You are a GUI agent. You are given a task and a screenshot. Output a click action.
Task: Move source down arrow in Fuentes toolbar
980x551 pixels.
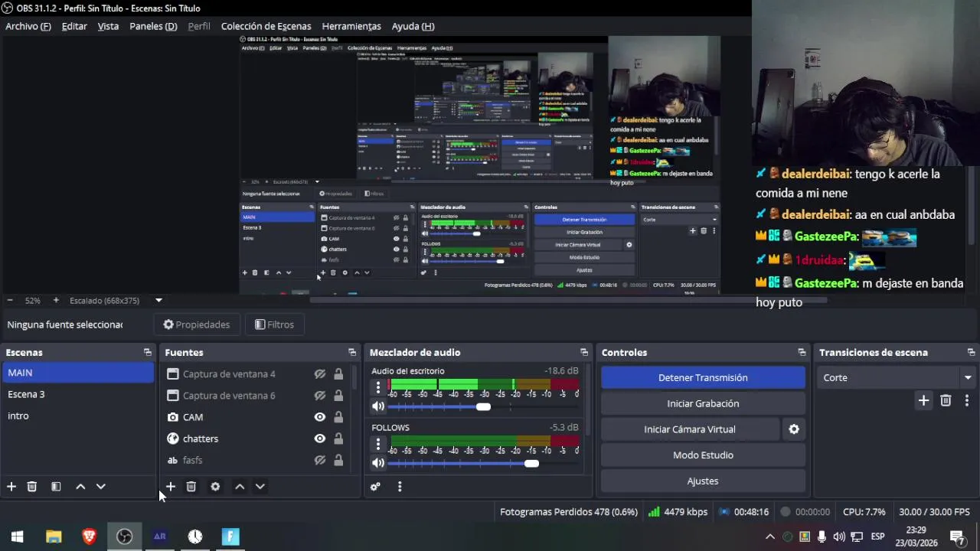coord(260,487)
